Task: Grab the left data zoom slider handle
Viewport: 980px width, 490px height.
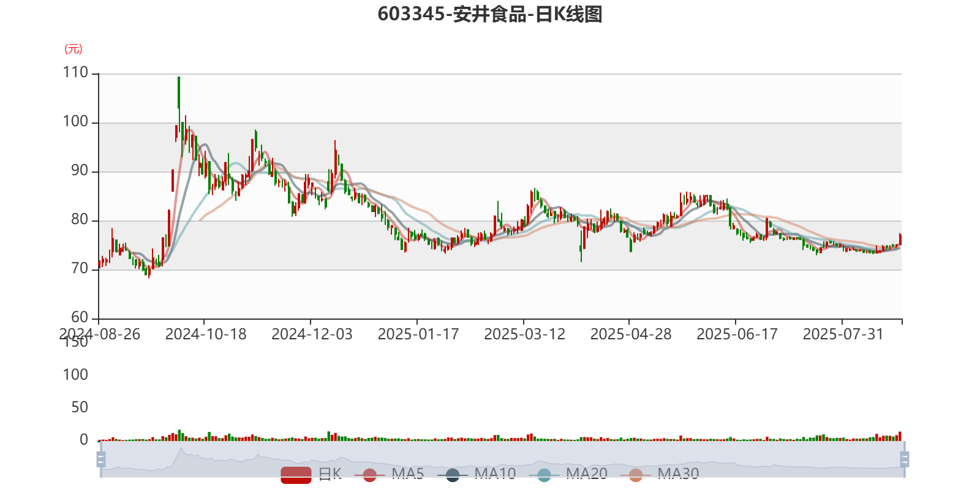Action: point(101,459)
